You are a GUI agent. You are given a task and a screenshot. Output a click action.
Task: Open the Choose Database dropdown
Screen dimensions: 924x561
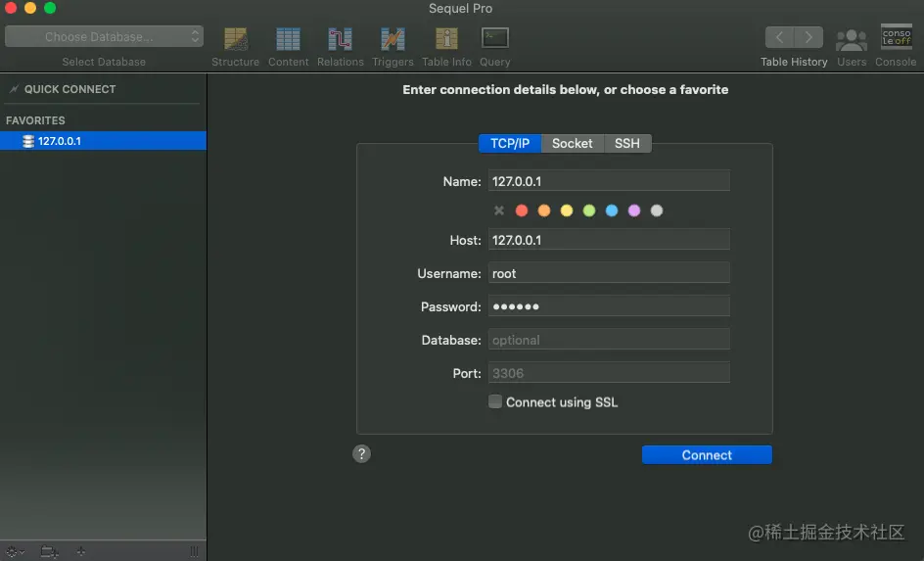click(105, 36)
